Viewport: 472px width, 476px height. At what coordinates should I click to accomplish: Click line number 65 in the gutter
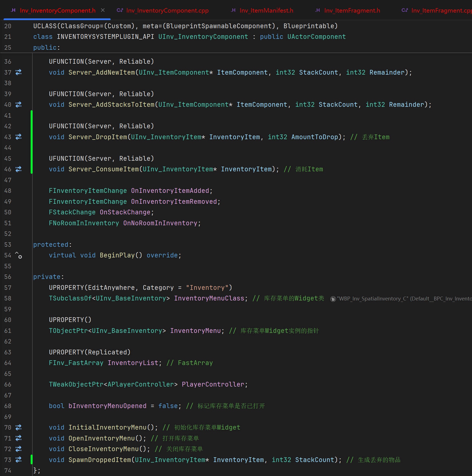pos(8,374)
